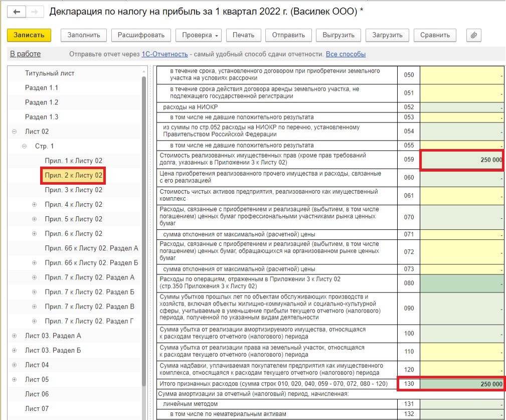506x420 pixels.
Task: Click the row code 090 cell
Action: click(x=409, y=308)
